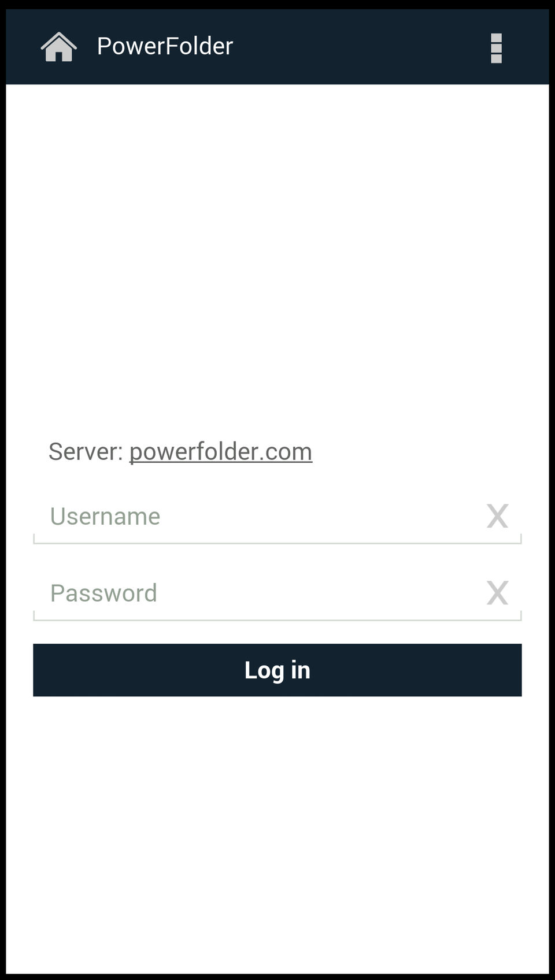The width and height of the screenshot is (555, 980).
Task: Click the PowerFolder app title
Action: tap(165, 46)
